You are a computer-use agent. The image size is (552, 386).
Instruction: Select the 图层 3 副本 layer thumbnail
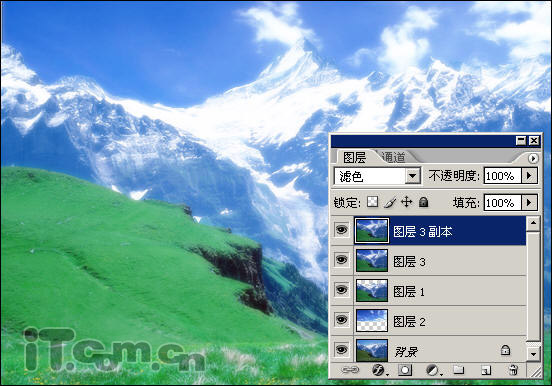point(372,230)
